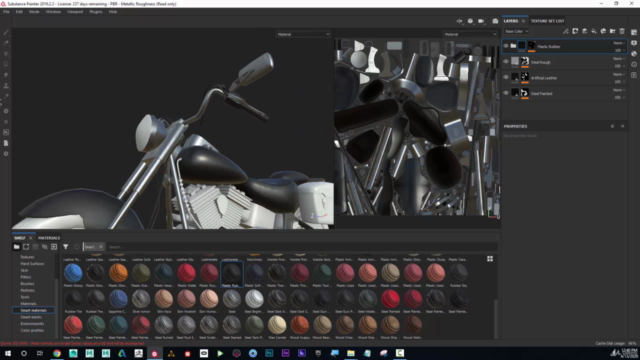Click the shelf filter funnel icon
The height and width of the screenshot is (360, 640).
[x=66, y=247]
